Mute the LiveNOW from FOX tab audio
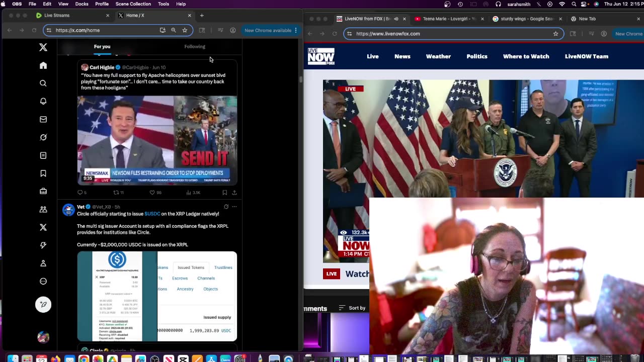The width and height of the screenshot is (644, 362). pos(396,19)
